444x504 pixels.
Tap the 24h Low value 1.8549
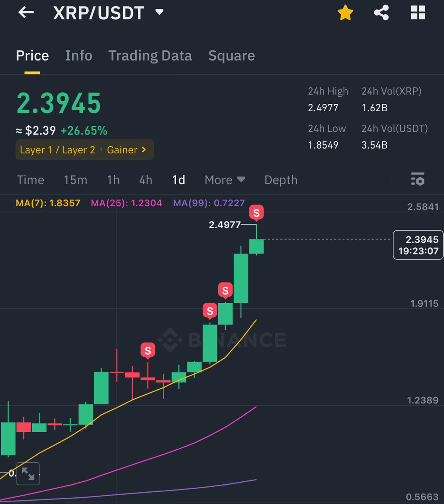click(x=323, y=145)
